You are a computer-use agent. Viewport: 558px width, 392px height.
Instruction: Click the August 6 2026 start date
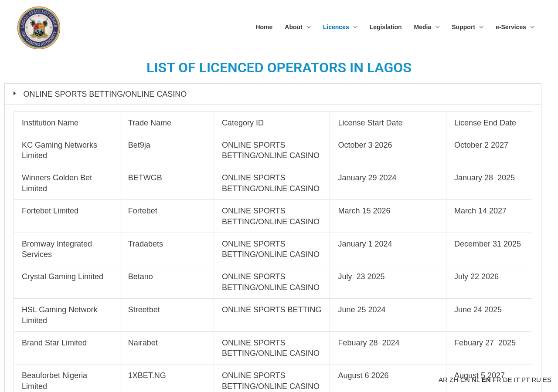click(388, 378)
